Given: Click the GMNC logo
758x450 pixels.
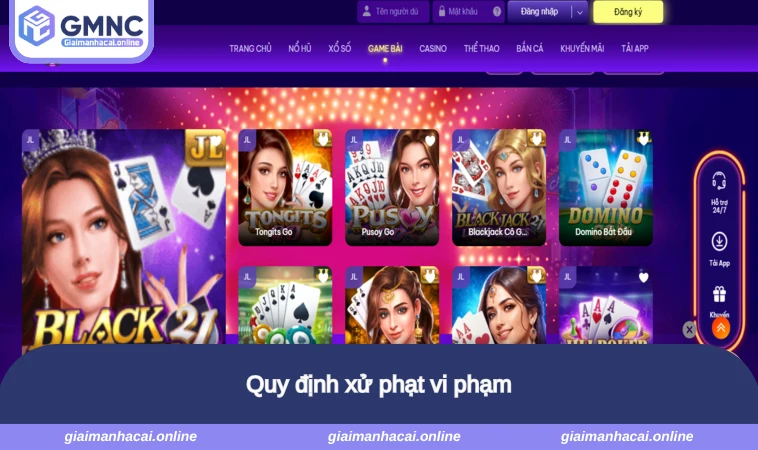Looking at the screenshot, I should pos(81,27).
